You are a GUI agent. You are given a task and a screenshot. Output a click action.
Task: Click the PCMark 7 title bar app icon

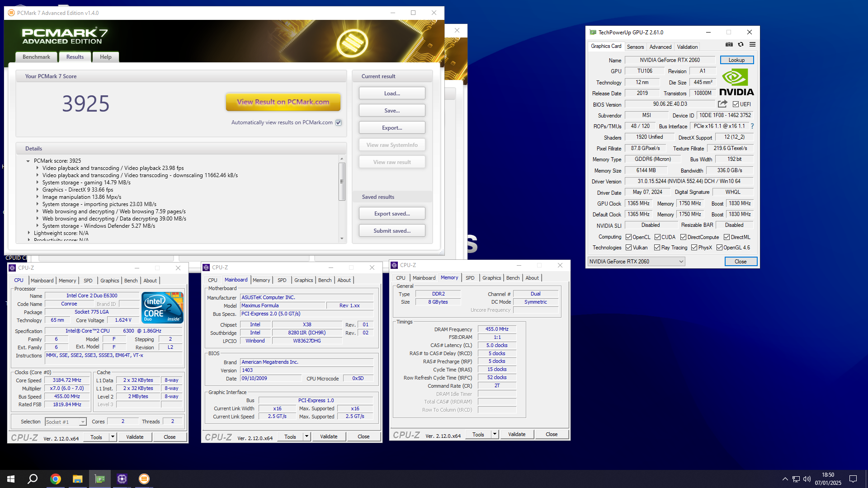11,13
